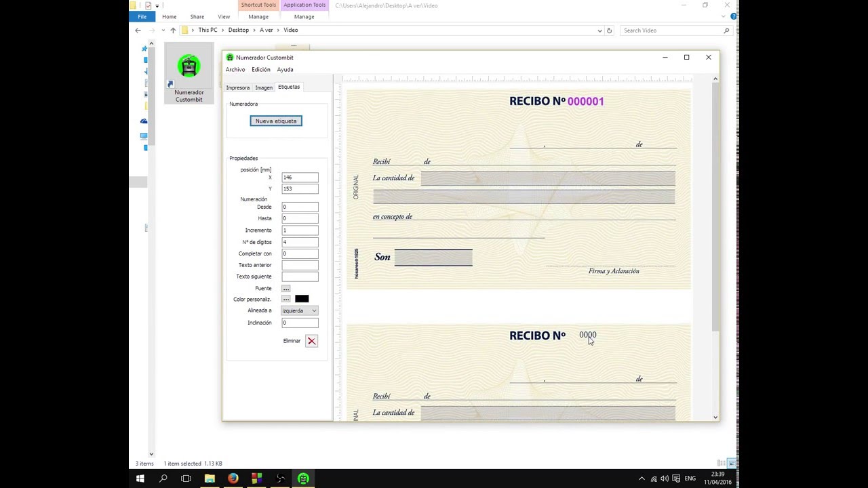
Task: Go back in Explorer navigation
Action: point(138,30)
